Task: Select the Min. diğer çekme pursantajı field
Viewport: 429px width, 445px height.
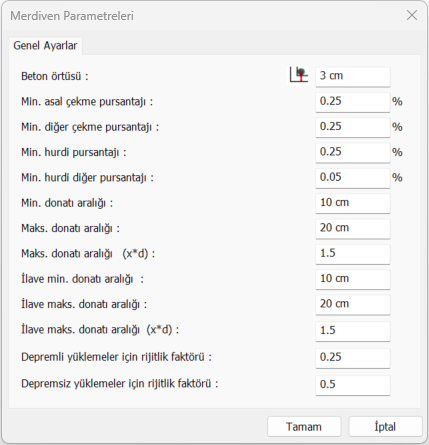Action: (x=353, y=127)
